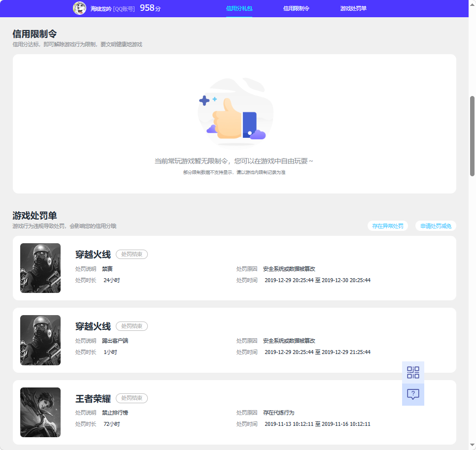Click the user avatar icon in header

(79, 8)
